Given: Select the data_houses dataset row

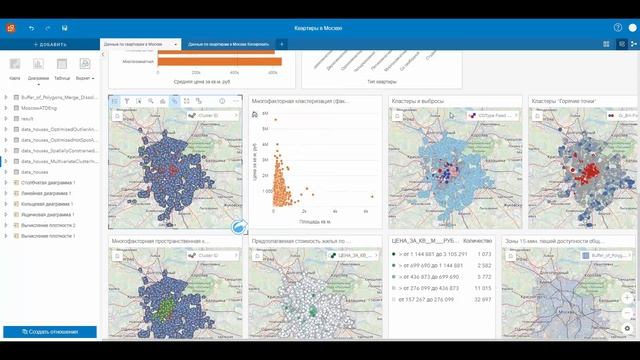Looking at the screenshot, I should [50, 172].
